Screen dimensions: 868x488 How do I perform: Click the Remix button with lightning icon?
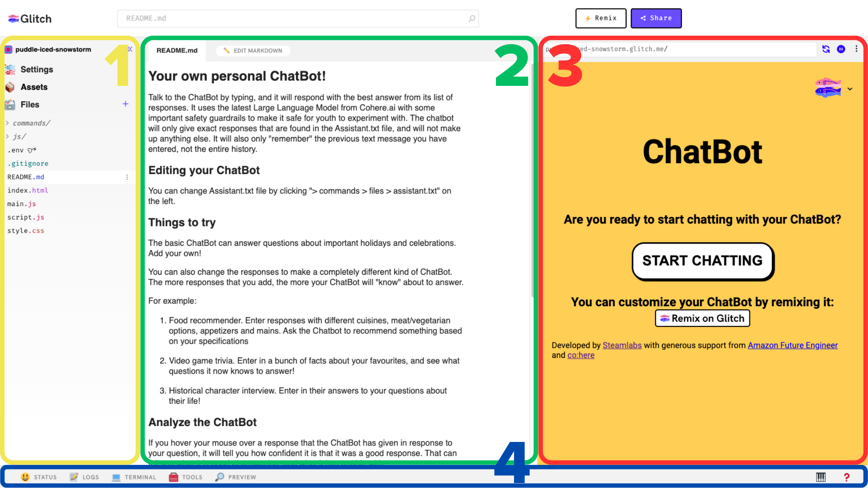point(601,19)
